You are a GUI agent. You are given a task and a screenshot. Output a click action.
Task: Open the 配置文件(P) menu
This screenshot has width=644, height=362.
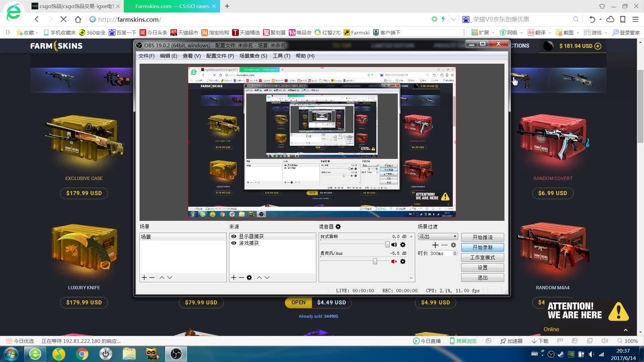220,56
